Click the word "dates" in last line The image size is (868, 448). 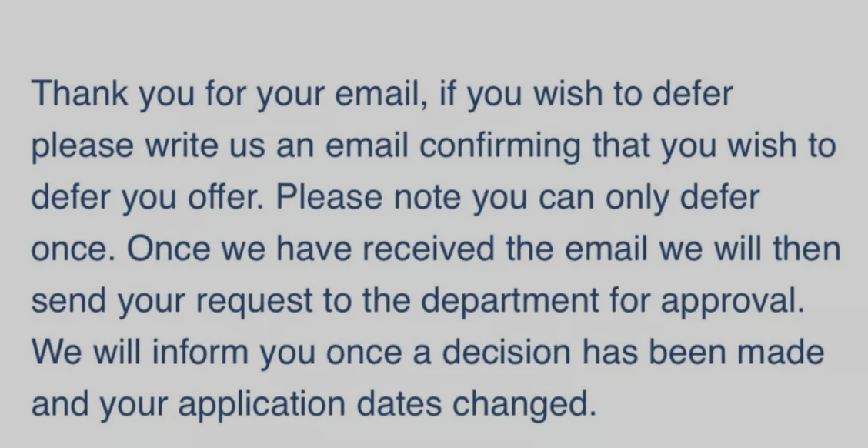[x=399, y=403]
